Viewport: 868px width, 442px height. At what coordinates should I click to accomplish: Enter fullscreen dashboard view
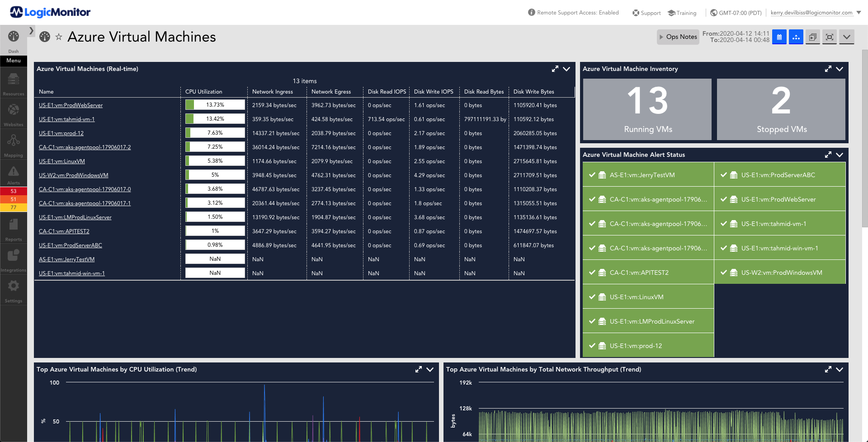[830, 37]
